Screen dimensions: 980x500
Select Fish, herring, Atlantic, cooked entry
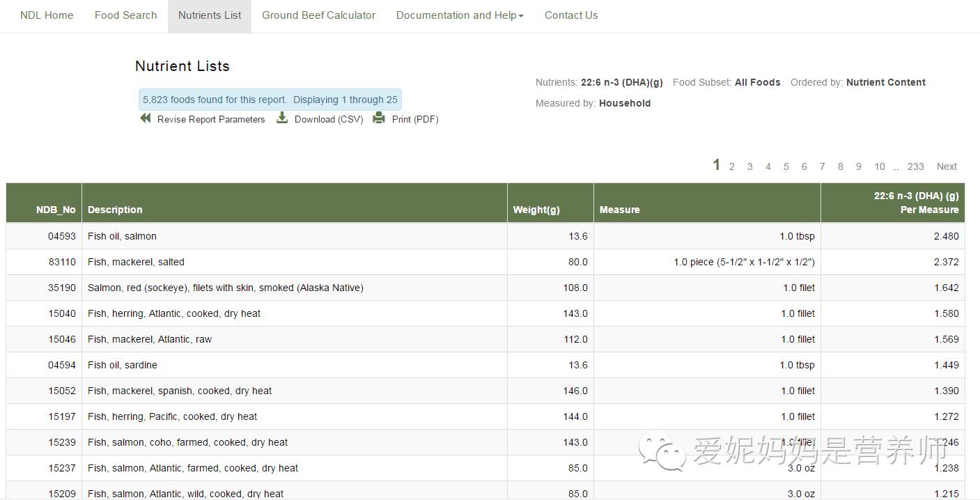tap(174, 313)
